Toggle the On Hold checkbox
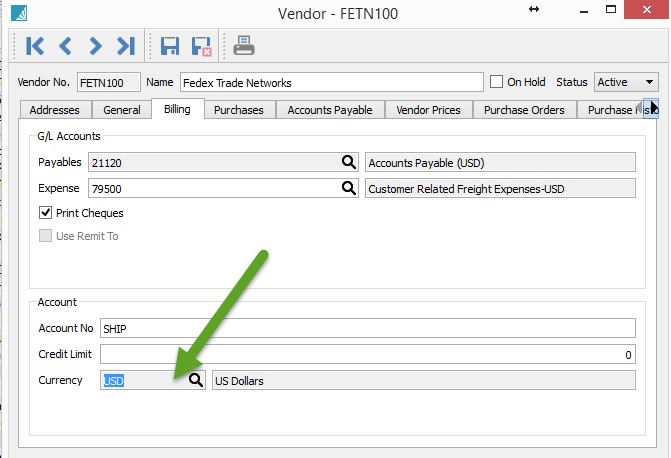The height and width of the screenshot is (458, 671). coord(497,82)
